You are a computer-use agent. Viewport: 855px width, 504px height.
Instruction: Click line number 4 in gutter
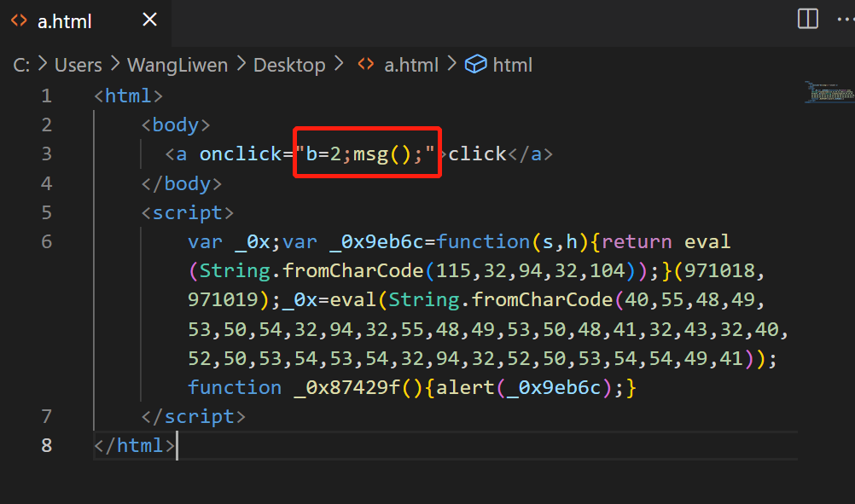pos(47,183)
